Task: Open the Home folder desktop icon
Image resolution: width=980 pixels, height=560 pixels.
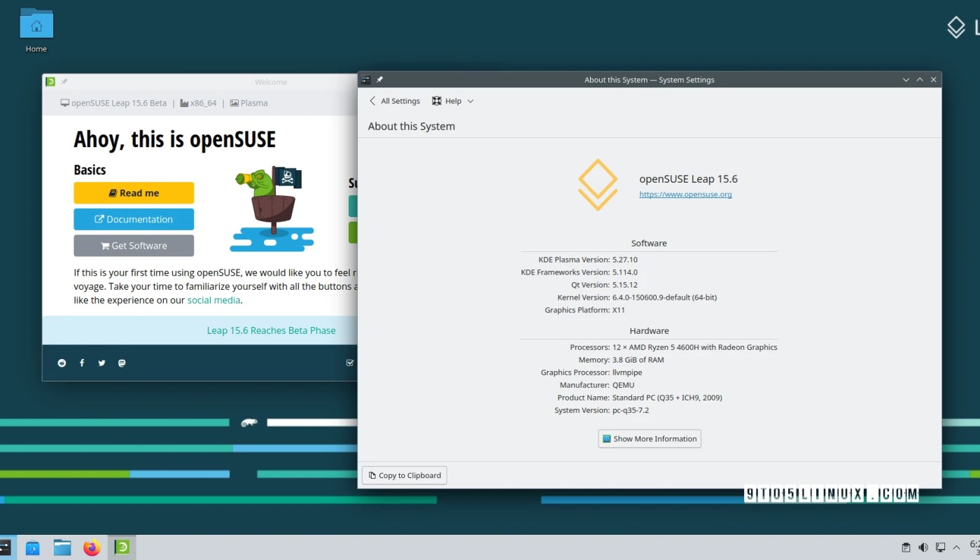Action: click(x=36, y=31)
